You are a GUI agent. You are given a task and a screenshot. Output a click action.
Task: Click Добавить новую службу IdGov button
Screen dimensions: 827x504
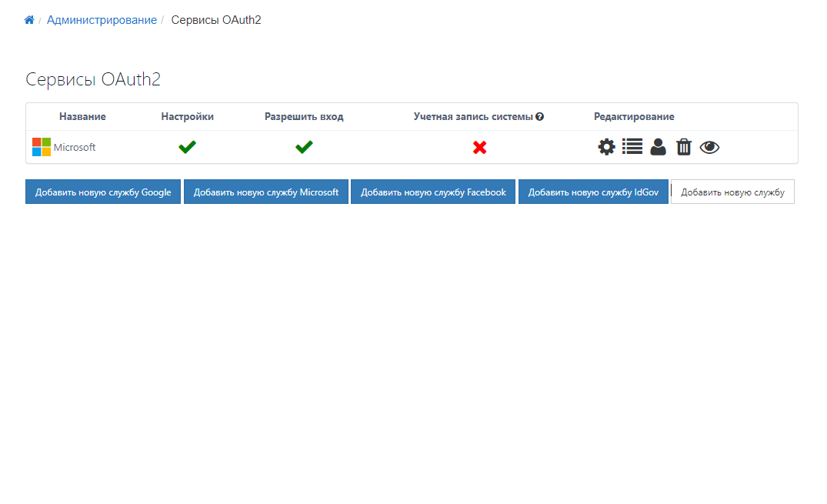(x=593, y=192)
